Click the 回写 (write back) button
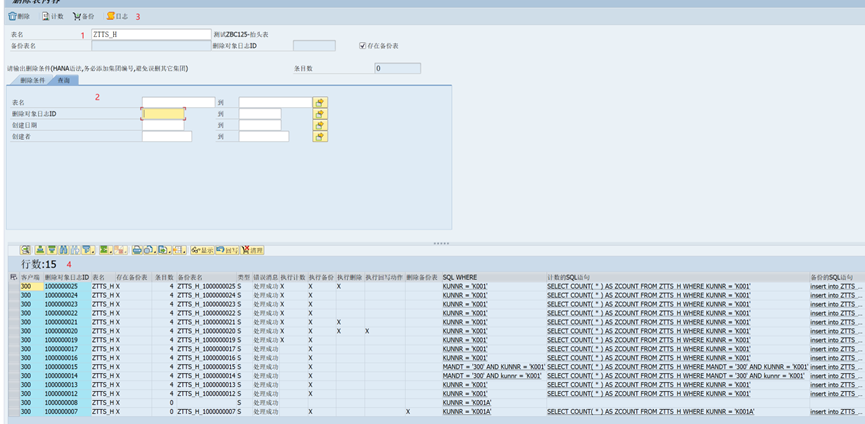Viewport: 865px width, 424px height. click(228, 250)
